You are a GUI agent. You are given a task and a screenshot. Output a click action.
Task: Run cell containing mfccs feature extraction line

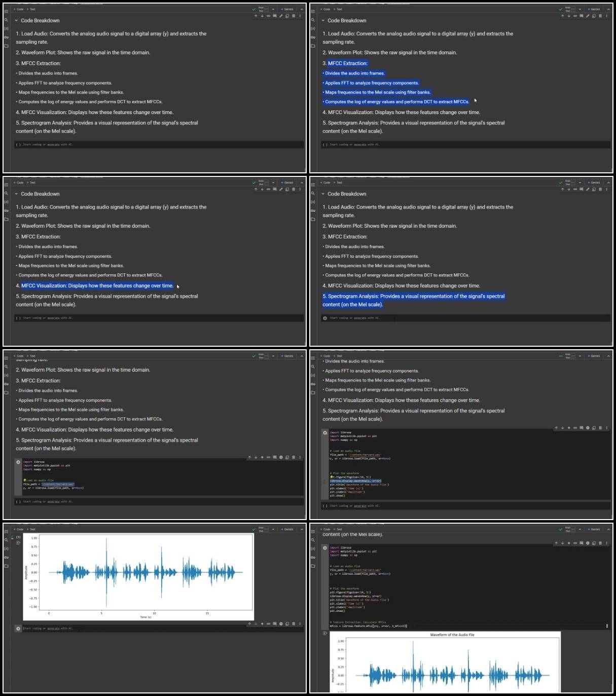325,547
